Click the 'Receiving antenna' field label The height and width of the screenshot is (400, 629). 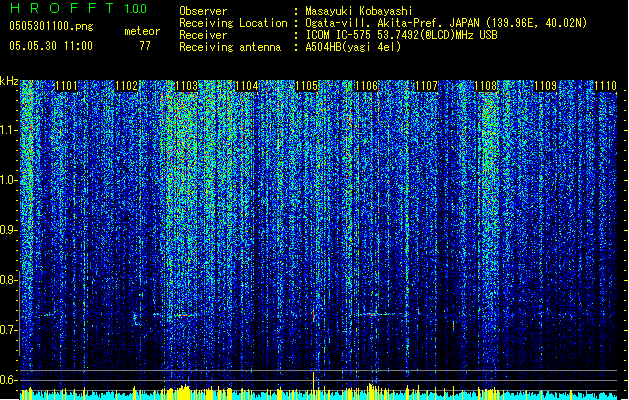click(230, 47)
